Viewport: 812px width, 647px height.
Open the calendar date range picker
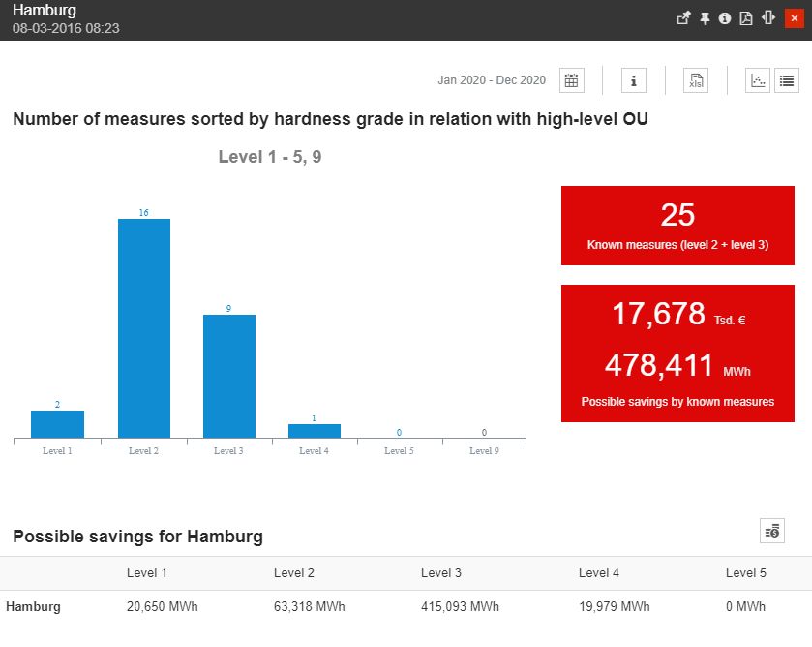tap(572, 80)
